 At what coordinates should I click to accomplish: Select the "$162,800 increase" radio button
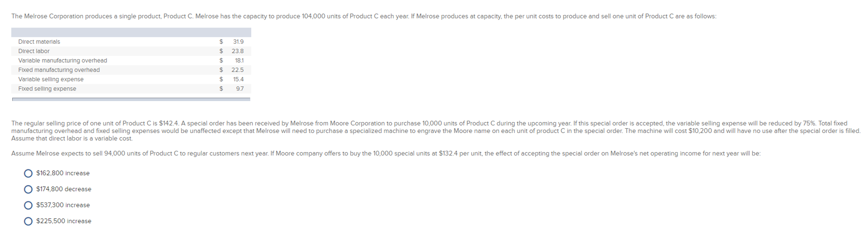point(28,173)
